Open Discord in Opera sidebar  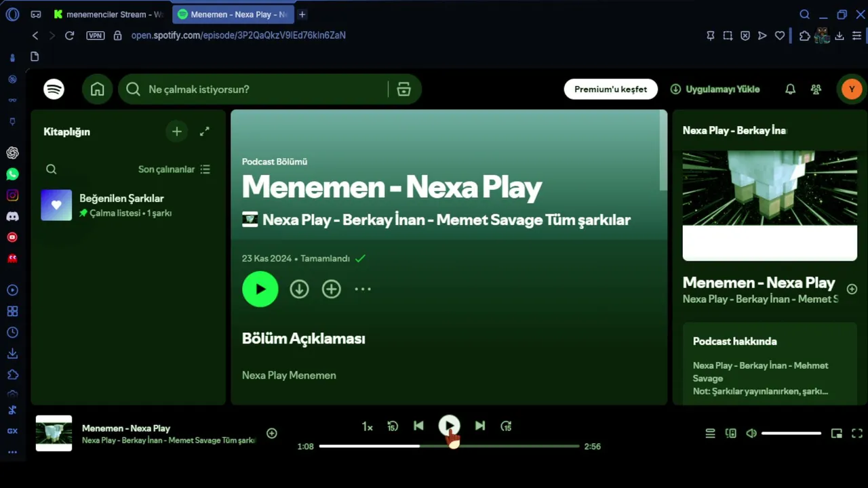pos(12,216)
